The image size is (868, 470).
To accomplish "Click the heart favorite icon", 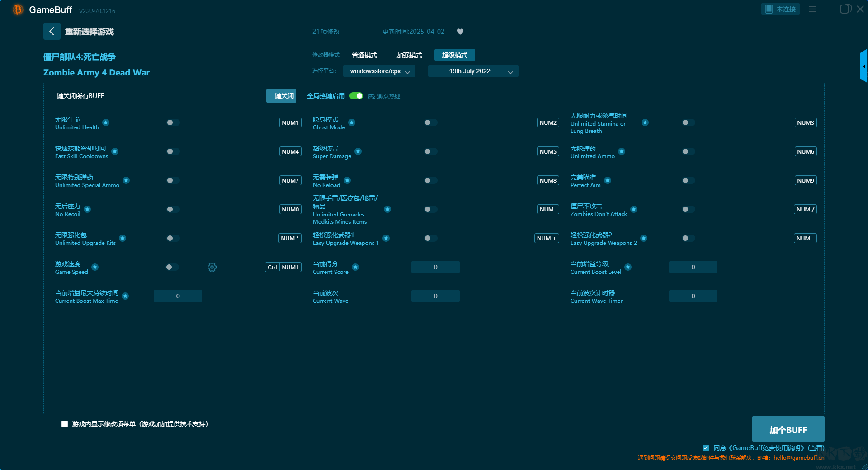I will 460,32.
